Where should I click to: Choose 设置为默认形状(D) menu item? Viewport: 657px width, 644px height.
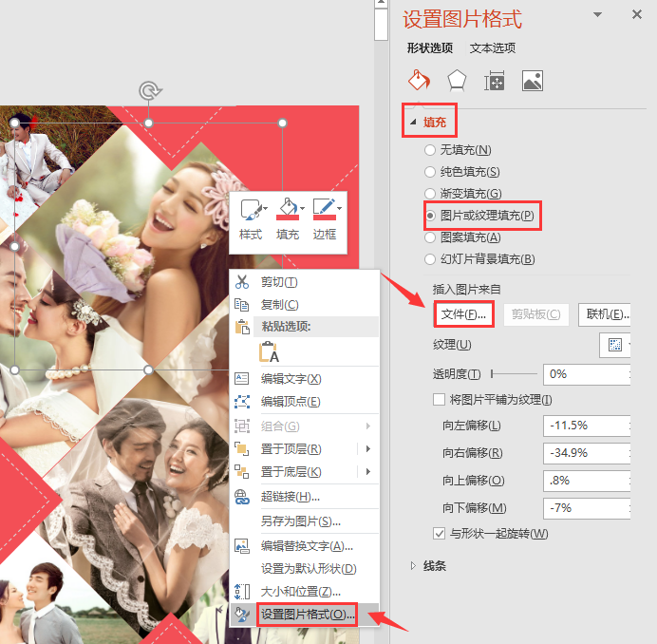point(309,569)
